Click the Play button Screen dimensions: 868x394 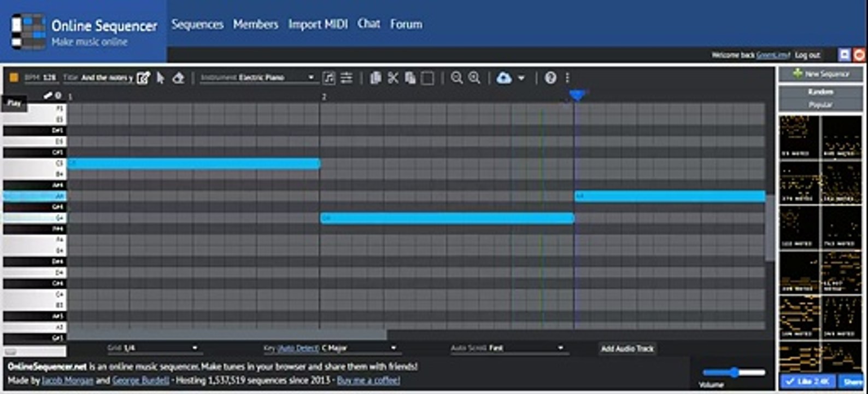click(14, 103)
